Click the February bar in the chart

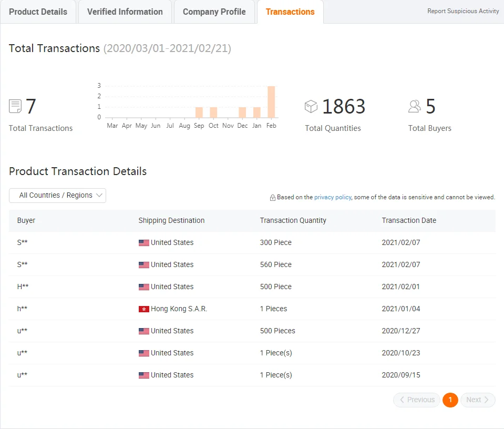click(x=271, y=102)
